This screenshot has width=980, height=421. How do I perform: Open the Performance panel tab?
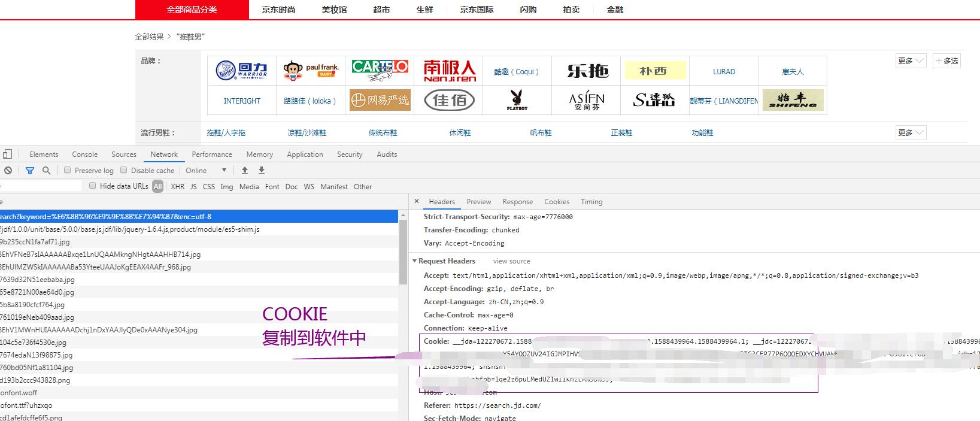(212, 155)
